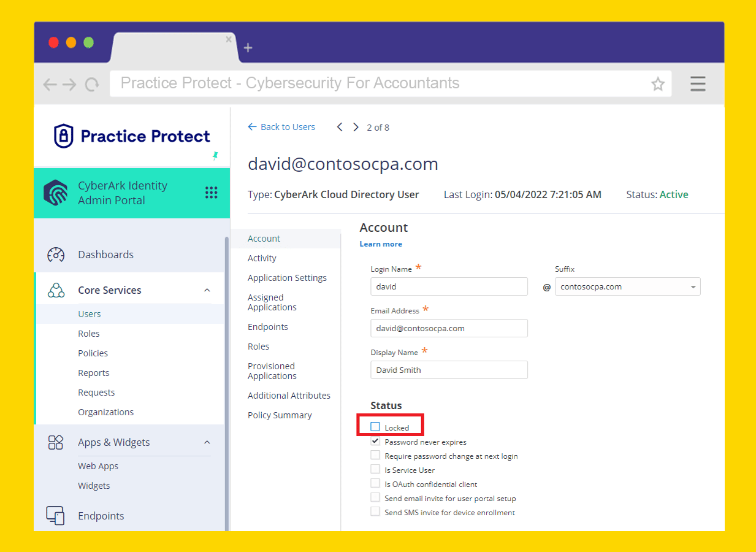Check Is OAuth confidential client
The width and height of the screenshot is (756, 552).
pyautogui.click(x=375, y=483)
